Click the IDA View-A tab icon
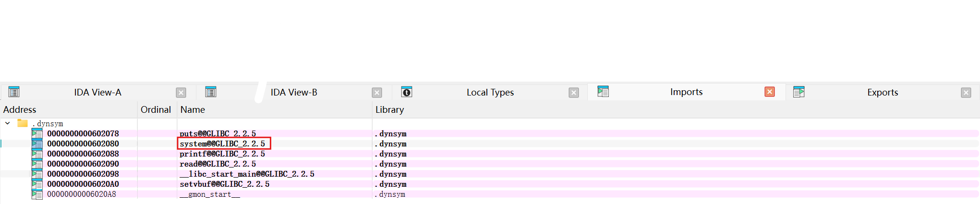 coord(14,92)
